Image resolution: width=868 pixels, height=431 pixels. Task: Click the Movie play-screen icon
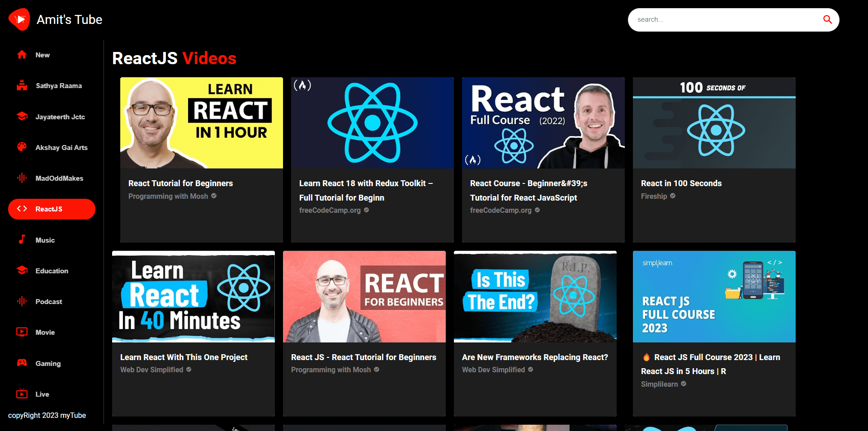pos(22,332)
